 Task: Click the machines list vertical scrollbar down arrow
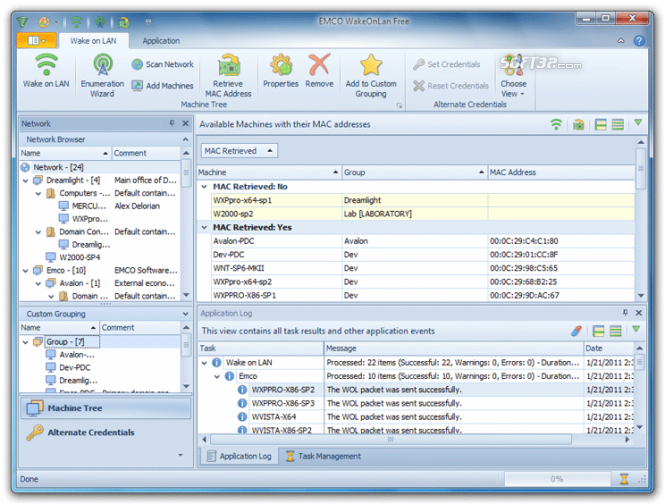(641, 295)
